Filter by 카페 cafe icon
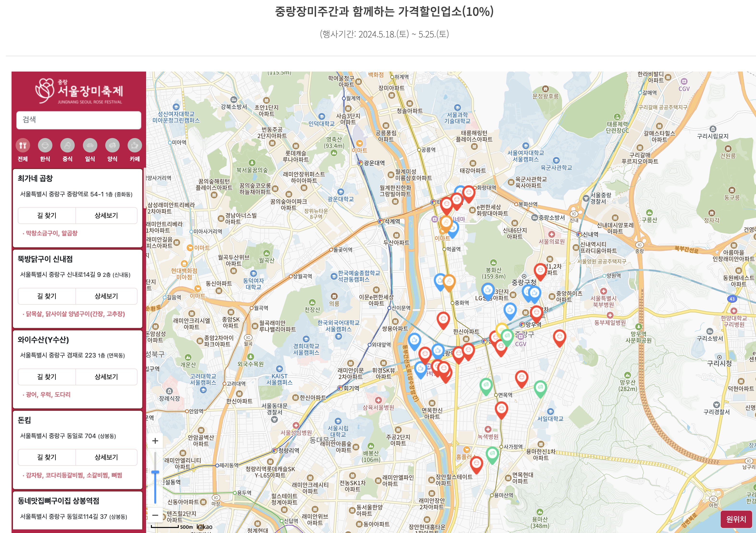 click(x=135, y=145)
